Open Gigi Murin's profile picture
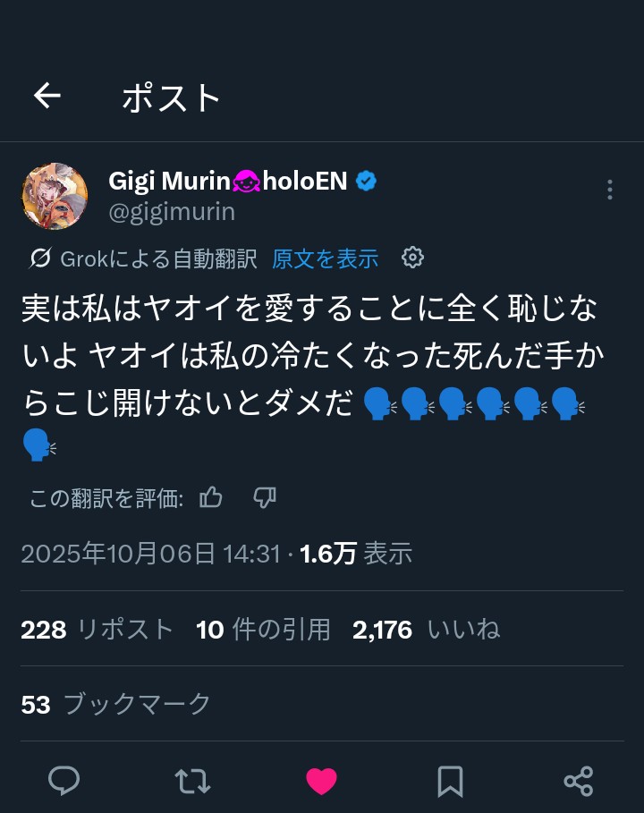 tap(55, 196)
